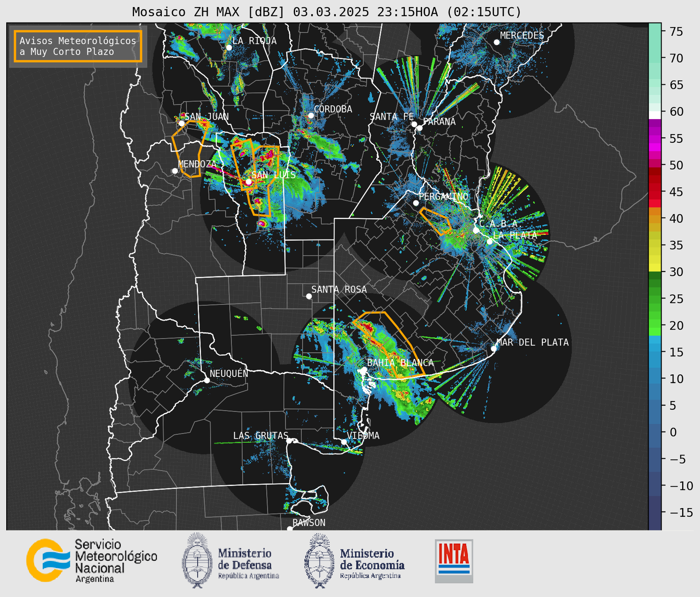Click the Avisos Meteorológicos a Muy Corto Plazo legend box
700x597 pixels.
[78, 46]
